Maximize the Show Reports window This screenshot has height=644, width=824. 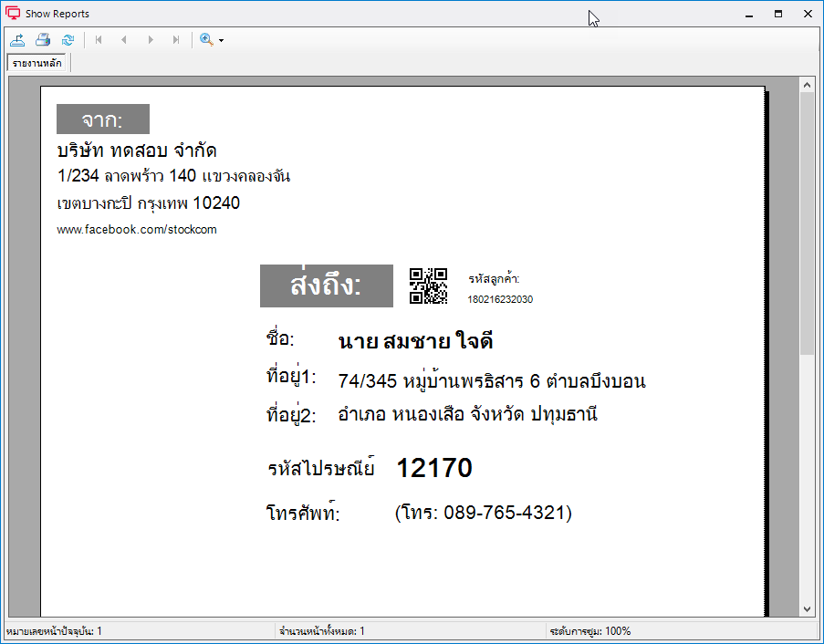click(778, 15)
